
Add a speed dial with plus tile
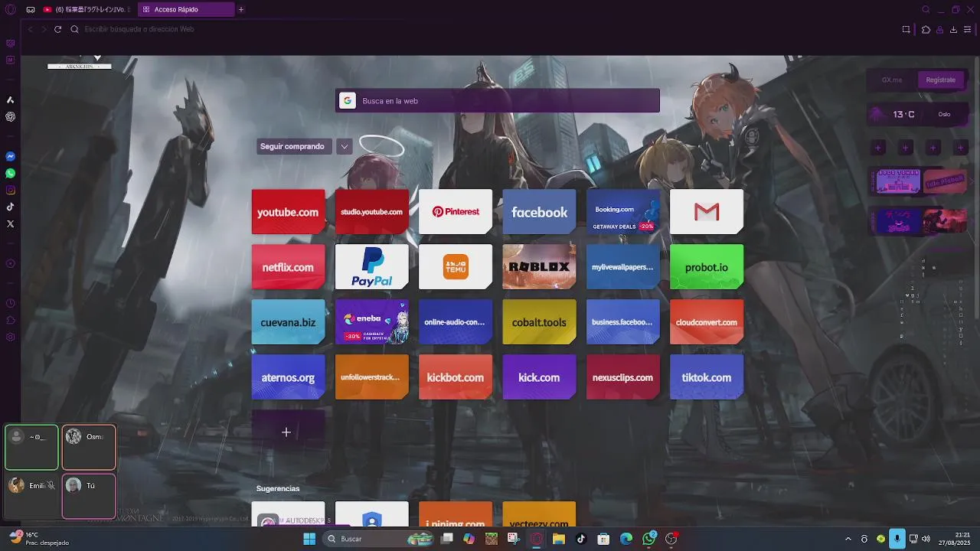(288, 432)
